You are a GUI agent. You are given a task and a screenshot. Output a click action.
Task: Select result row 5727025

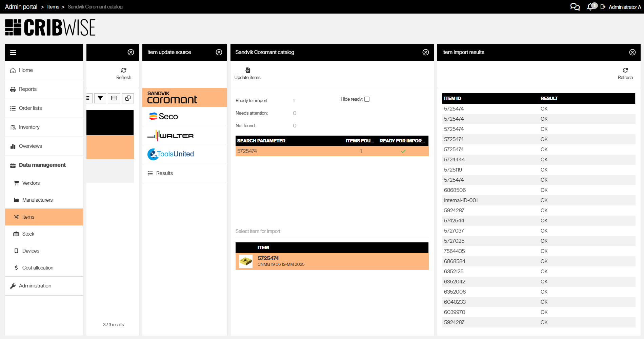tap(539, 241)
